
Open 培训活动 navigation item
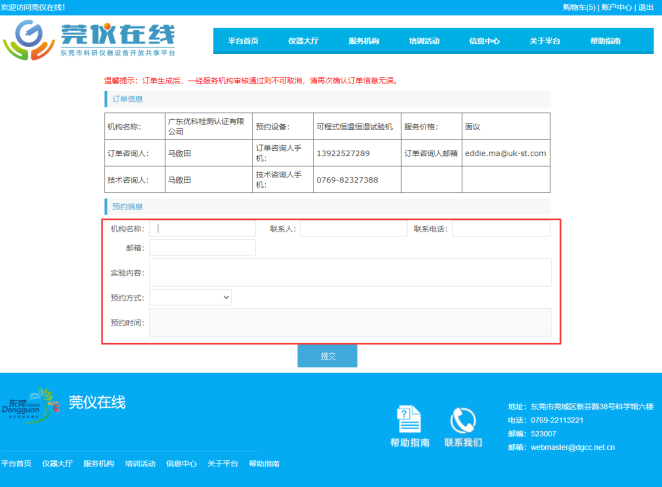coord(424,41)
